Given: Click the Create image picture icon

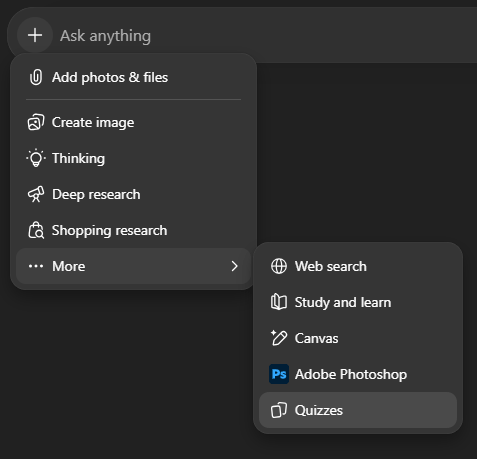Looking at the screenshot, I should click(36, 122).
